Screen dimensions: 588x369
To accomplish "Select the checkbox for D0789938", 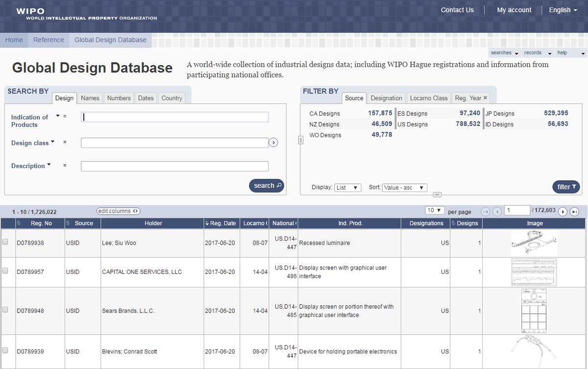I will [x=5, y=242].
